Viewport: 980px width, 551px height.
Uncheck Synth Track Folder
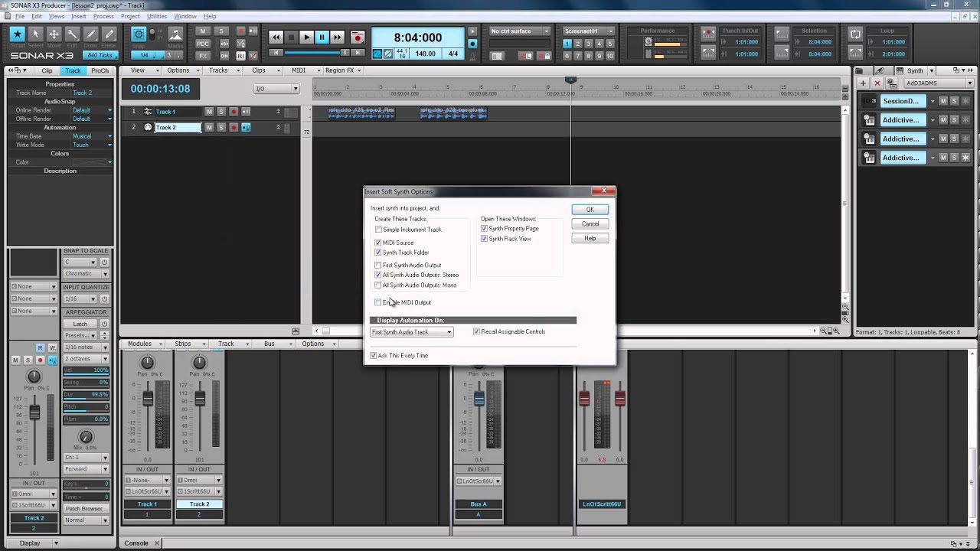click(378, 253)
